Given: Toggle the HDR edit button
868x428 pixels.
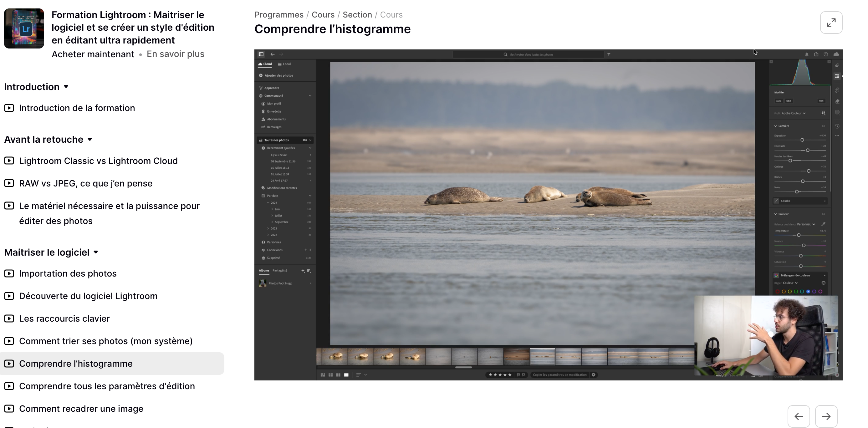Looking at the screenshot, I should (x=821, y=101).
